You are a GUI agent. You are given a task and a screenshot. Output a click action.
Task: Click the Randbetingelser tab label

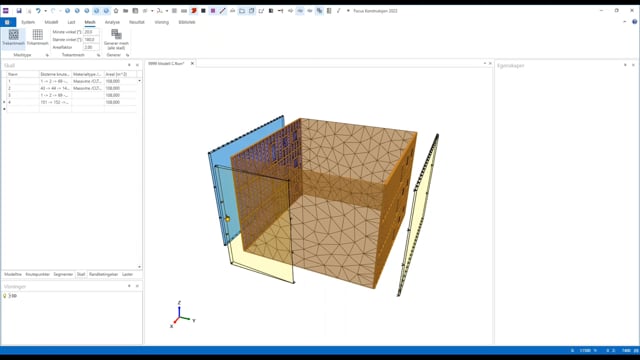(x=103, y=274)
